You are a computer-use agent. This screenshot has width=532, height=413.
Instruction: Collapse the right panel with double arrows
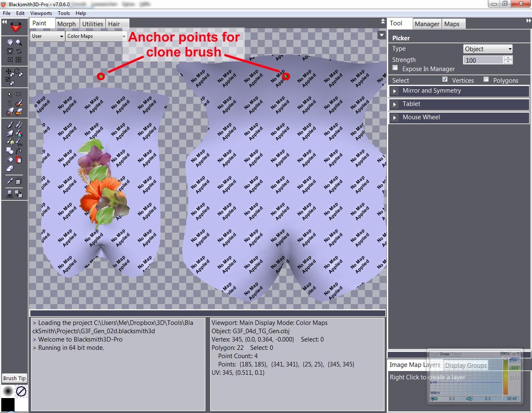click(x=528, y=21)
